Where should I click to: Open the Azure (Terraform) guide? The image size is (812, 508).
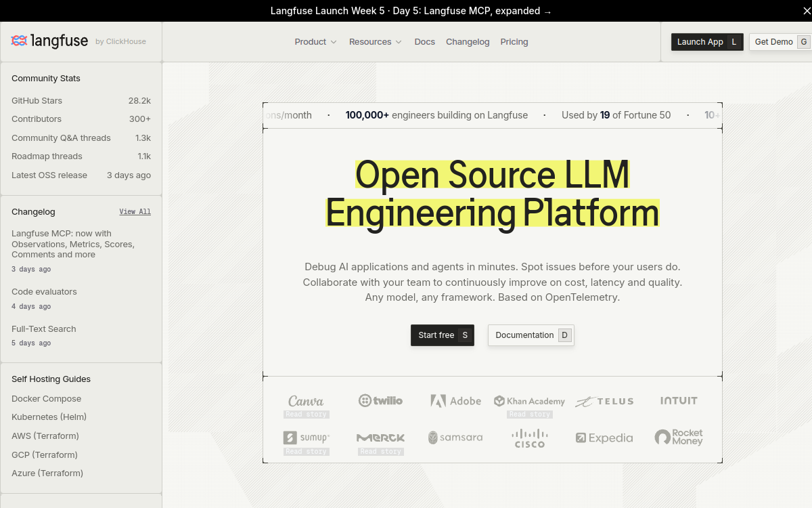tap(47, 473)
